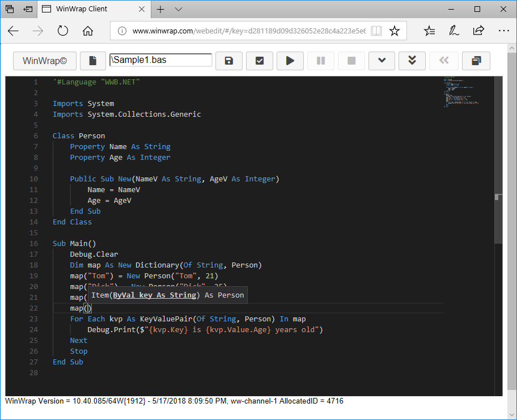
Task: Open the tab preview dropdown chevron
Action: click(x=179, y=10)
